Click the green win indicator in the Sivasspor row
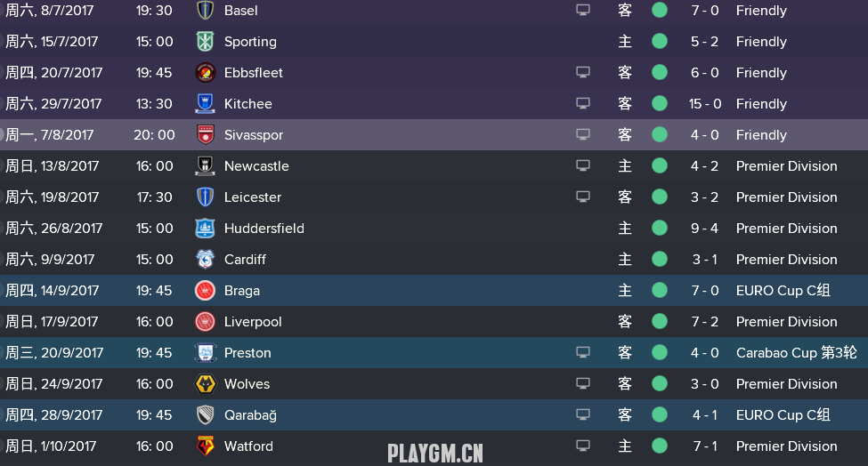This screenshot has width=868, height=466. point(660,135)
